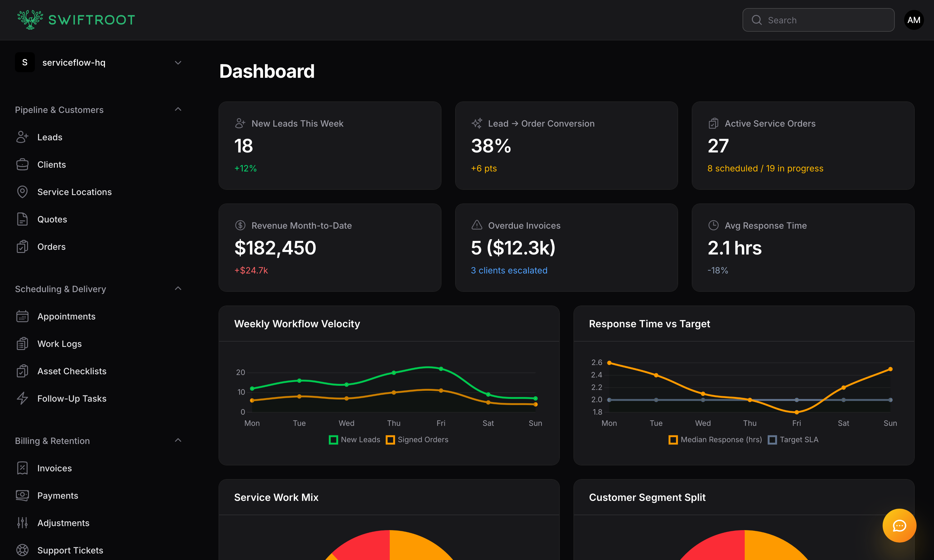
Task: Click the Quotes document icon
Action: point(22,219)
